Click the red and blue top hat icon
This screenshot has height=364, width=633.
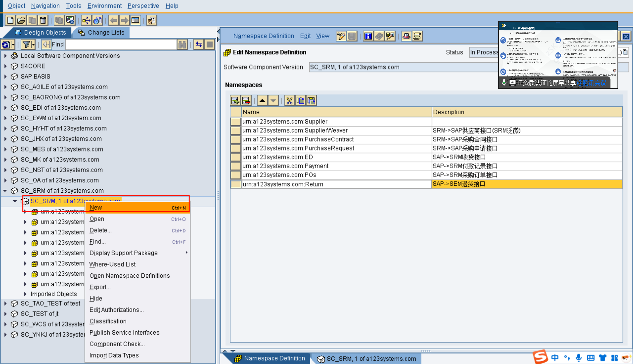point(406,36)
